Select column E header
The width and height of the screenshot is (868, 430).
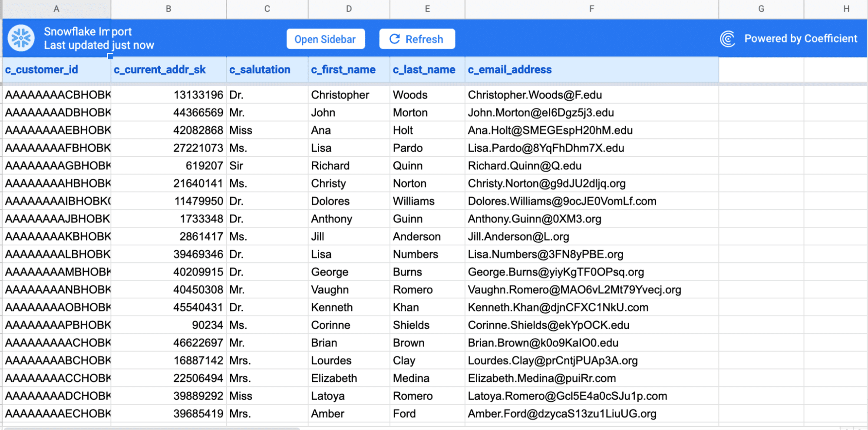tap(427, 9)
